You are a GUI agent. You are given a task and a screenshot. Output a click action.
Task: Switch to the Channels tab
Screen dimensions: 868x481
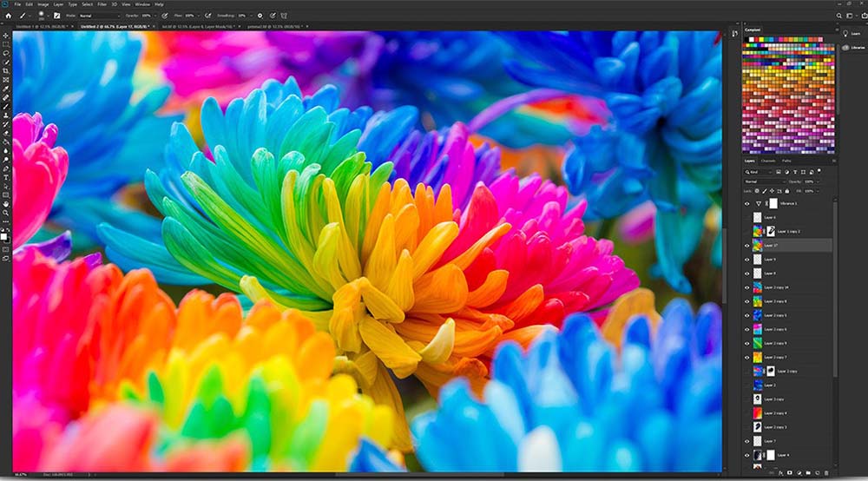click(x=768, y=161)
